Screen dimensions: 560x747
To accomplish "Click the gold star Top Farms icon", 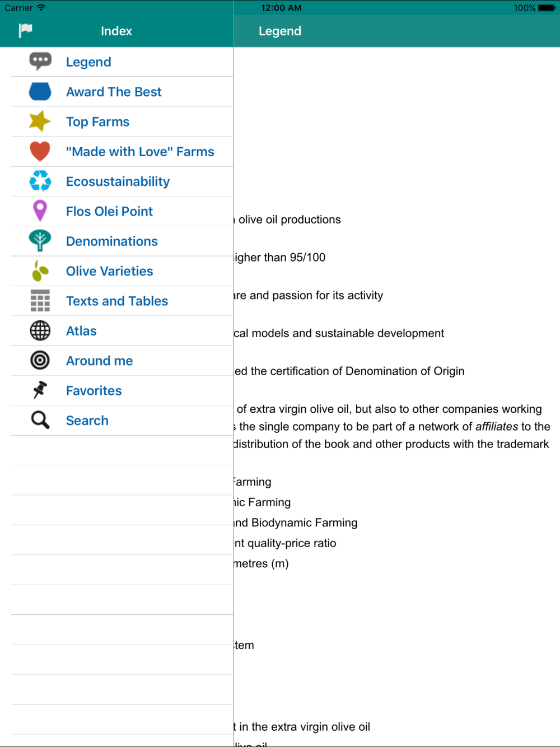I will pos(40,122).
